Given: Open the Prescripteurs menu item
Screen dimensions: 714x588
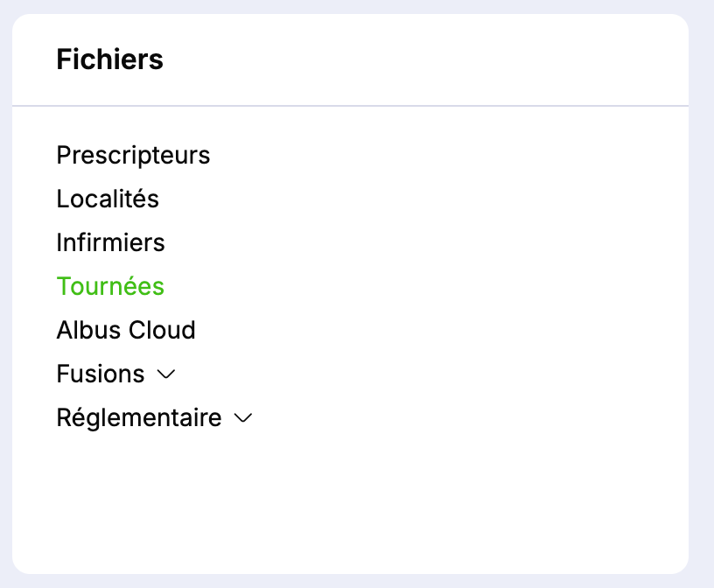Looking at the screenshot, I should (x=133, y=155).
